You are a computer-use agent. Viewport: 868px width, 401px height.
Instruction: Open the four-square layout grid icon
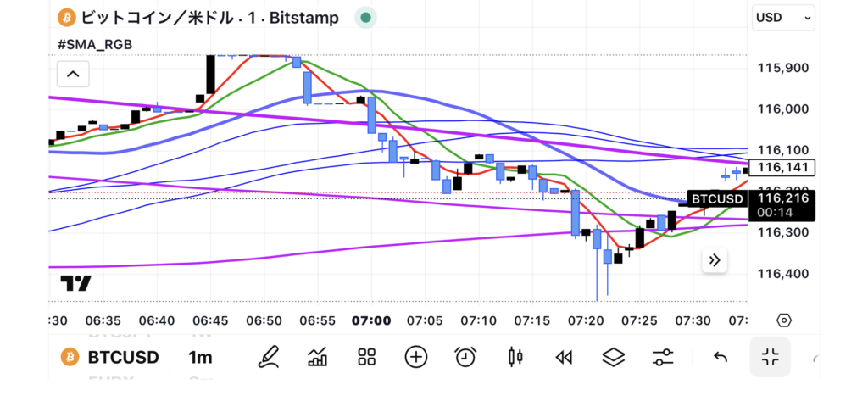pyautogui.click(x=366, y=357)
